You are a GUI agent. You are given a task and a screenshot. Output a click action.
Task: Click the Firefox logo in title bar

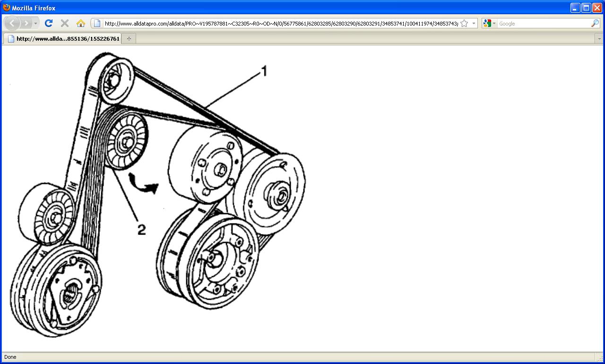tap(6, 8)
